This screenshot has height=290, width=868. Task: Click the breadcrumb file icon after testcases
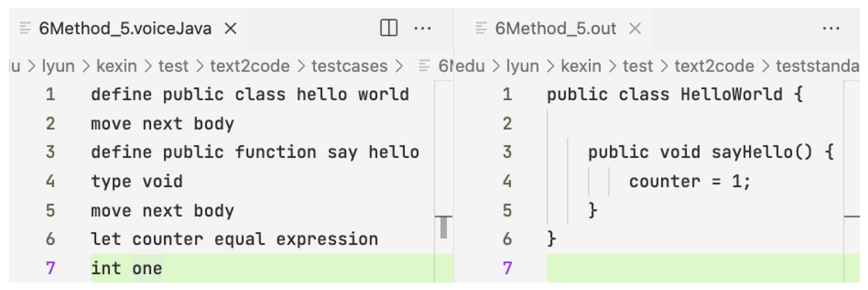point(424,66)
